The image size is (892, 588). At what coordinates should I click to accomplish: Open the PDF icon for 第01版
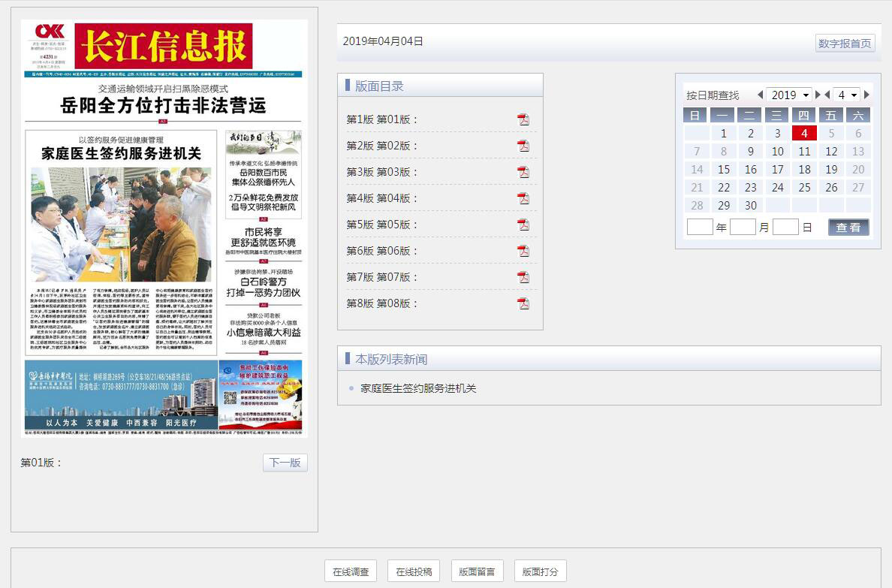tap(523, 119)
